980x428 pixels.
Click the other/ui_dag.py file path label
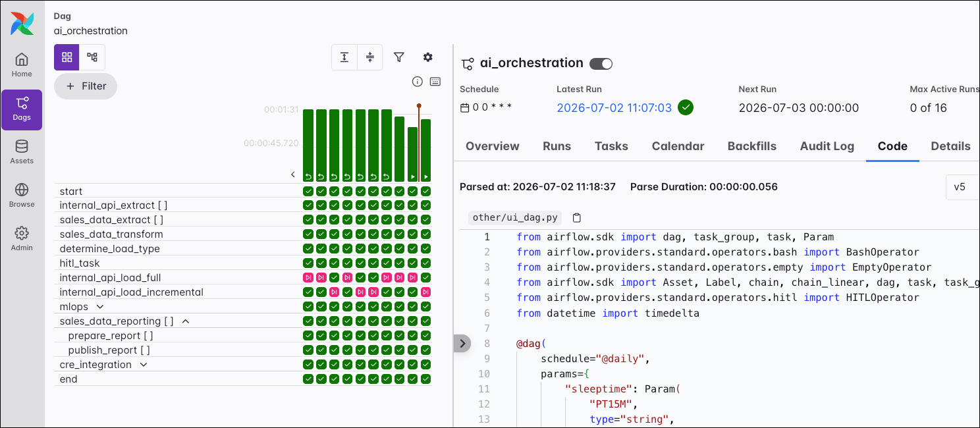point(515,218)
